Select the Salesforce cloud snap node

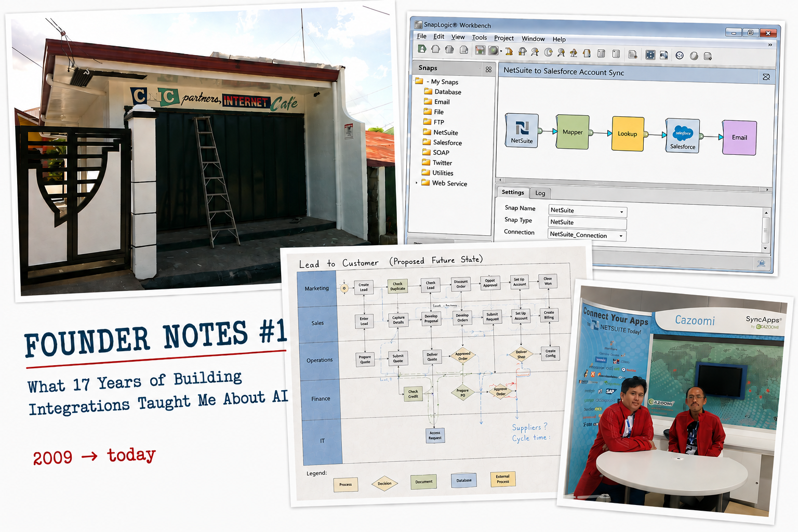683,136
